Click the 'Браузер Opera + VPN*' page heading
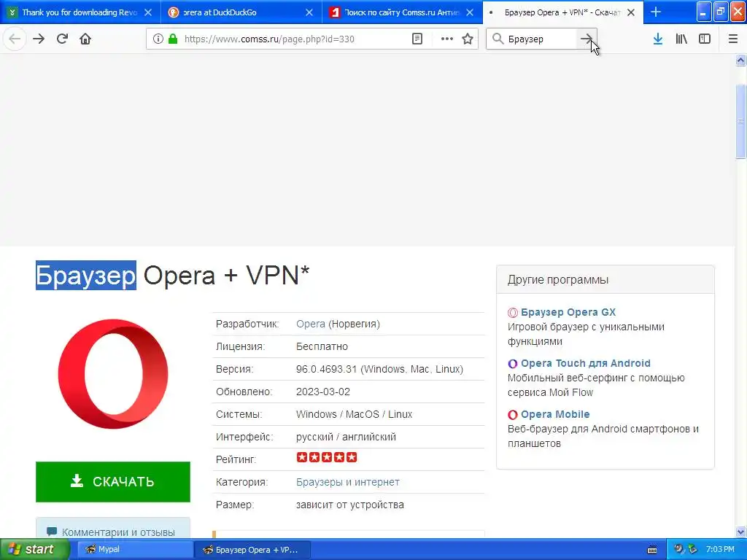Image resolution: width=747 pixels, height=560 pixels. [172, 275]
